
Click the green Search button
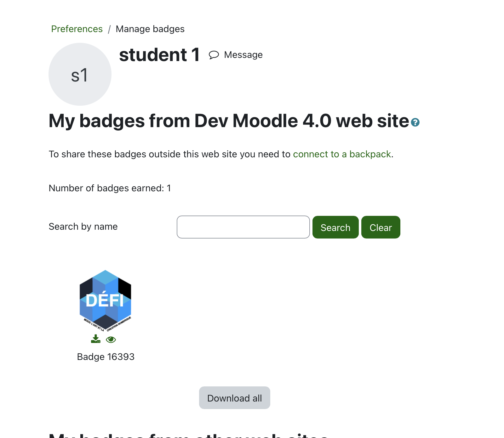pyautogui.click(x=335, y=227)
